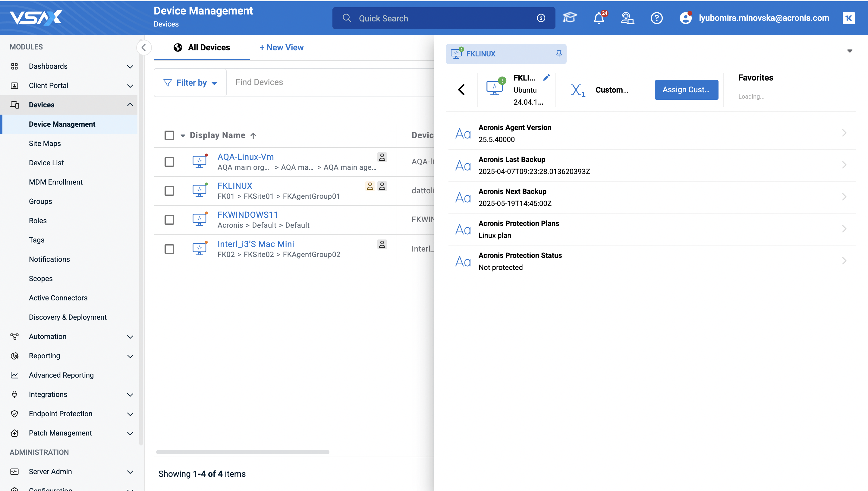868x491 pixels.
Task: Open the remote technician support icon
Action: click(x=627, y=18)
